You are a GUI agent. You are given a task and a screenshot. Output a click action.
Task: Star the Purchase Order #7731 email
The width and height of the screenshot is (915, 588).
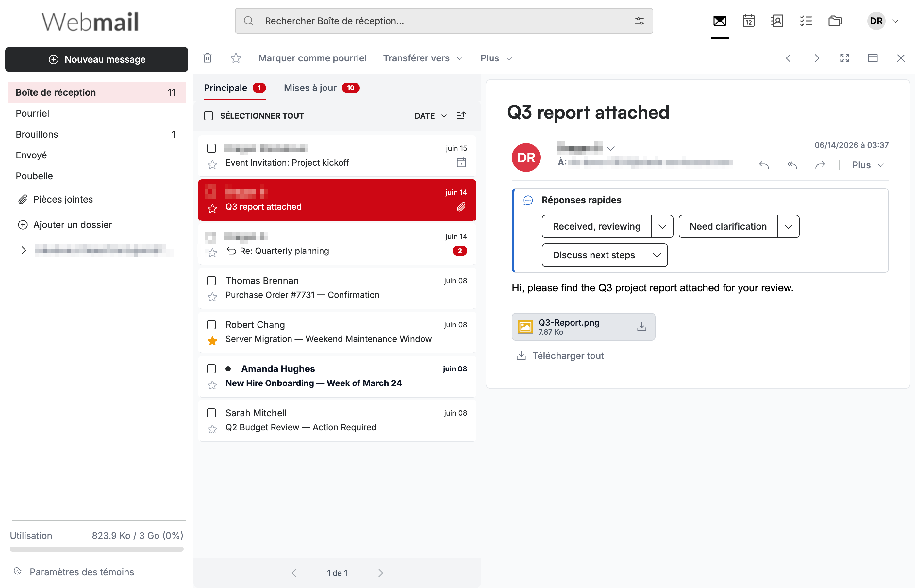pyautogui.click(x=212, y=297)
